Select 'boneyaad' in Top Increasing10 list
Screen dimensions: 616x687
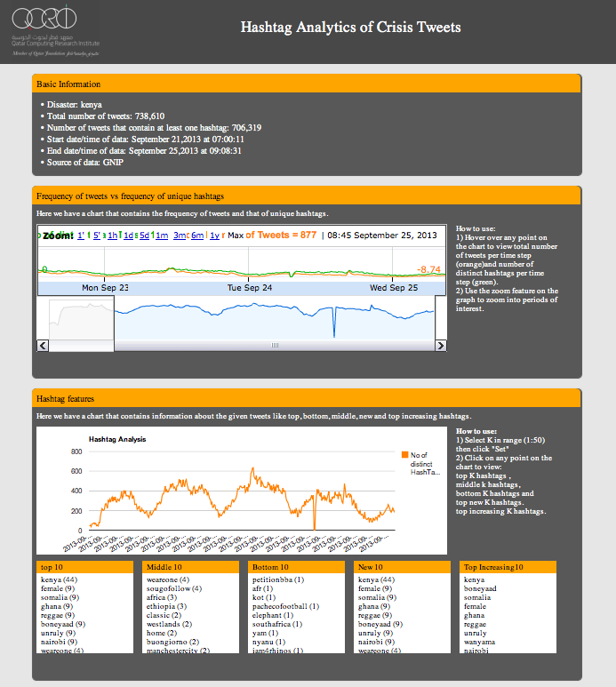tap(480, 588)
